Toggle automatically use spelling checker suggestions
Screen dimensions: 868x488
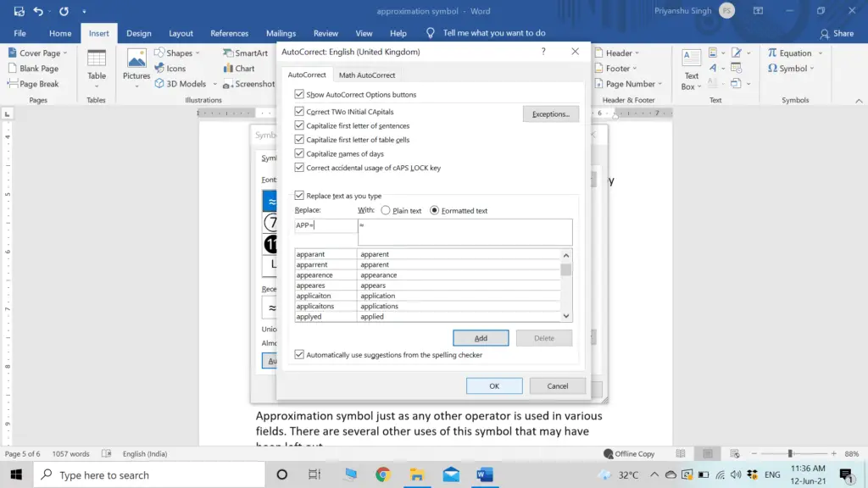pyautogui.click(x=299, y=355)
